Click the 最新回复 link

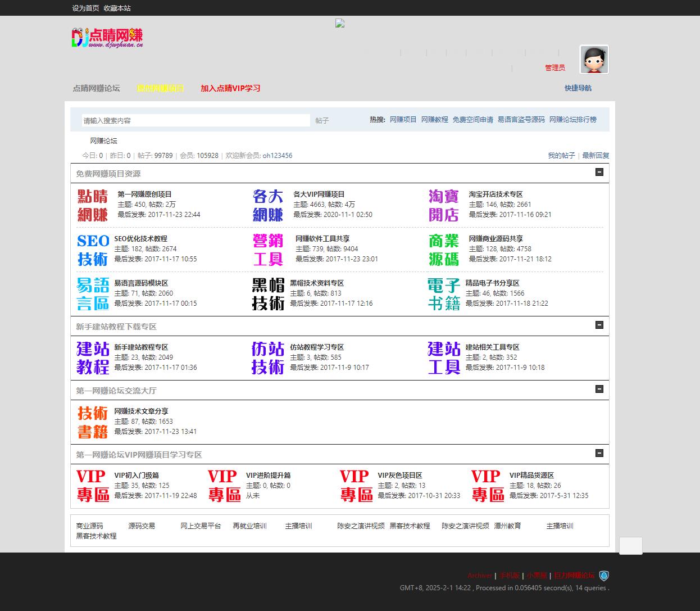(596, 156)
